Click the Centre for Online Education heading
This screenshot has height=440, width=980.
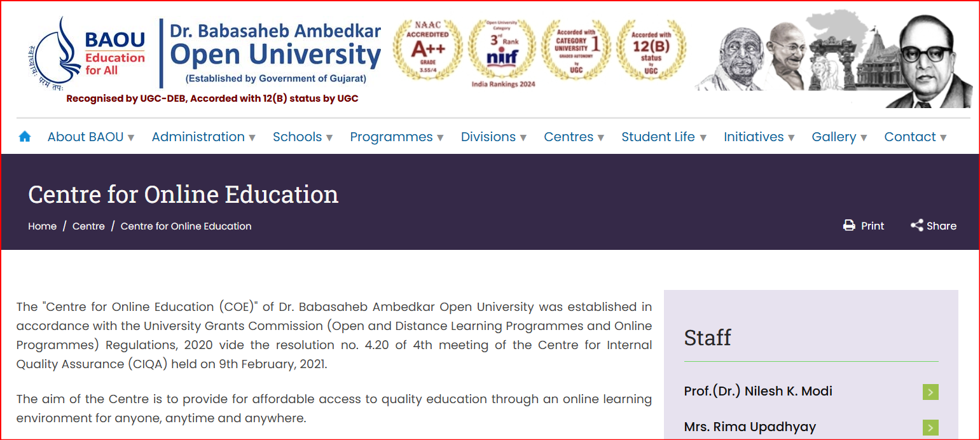[x=183, y=194]
